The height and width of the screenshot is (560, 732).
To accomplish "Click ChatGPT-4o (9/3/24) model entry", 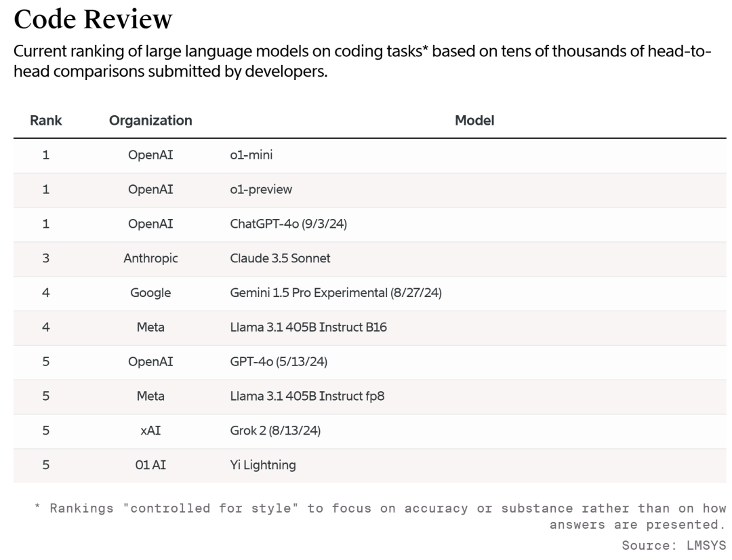I will click(289, 224).
